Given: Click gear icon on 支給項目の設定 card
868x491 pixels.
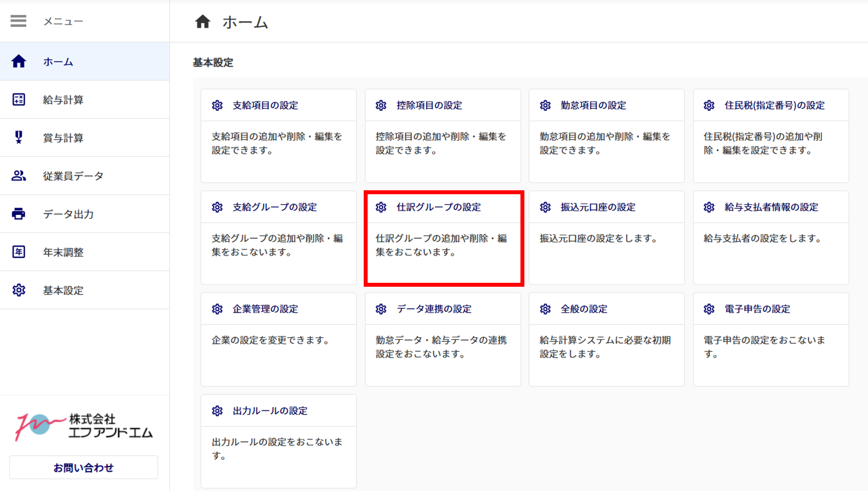Looking at the screenshot, I should (217, 105).
